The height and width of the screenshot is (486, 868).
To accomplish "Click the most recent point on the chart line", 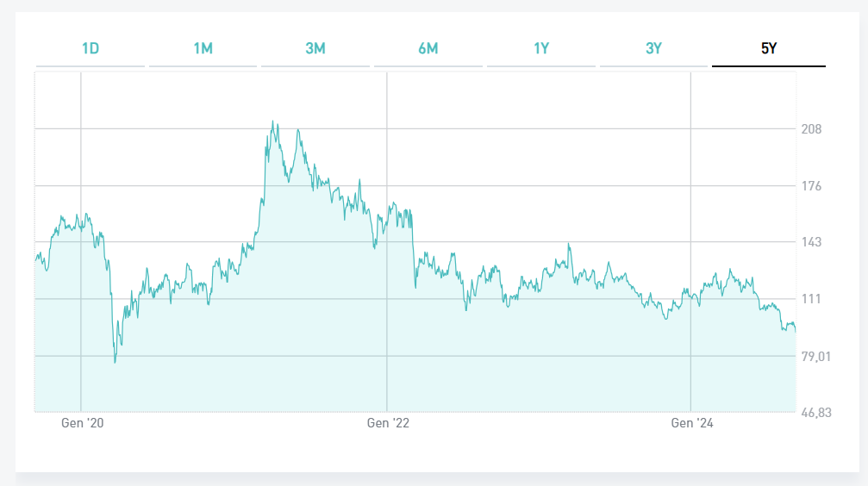I will tap(796, 330).
